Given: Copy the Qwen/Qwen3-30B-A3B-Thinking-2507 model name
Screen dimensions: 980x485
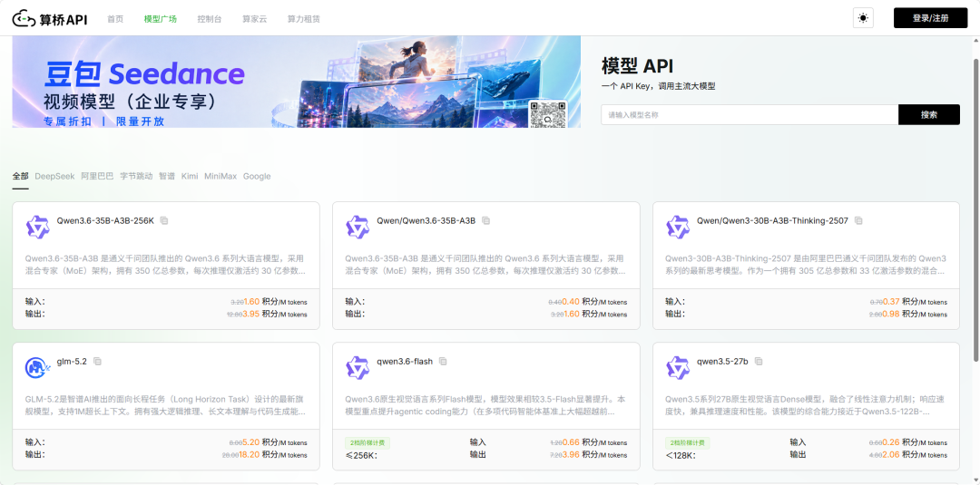Looking at the screenshot, I should tap(858, 220).
